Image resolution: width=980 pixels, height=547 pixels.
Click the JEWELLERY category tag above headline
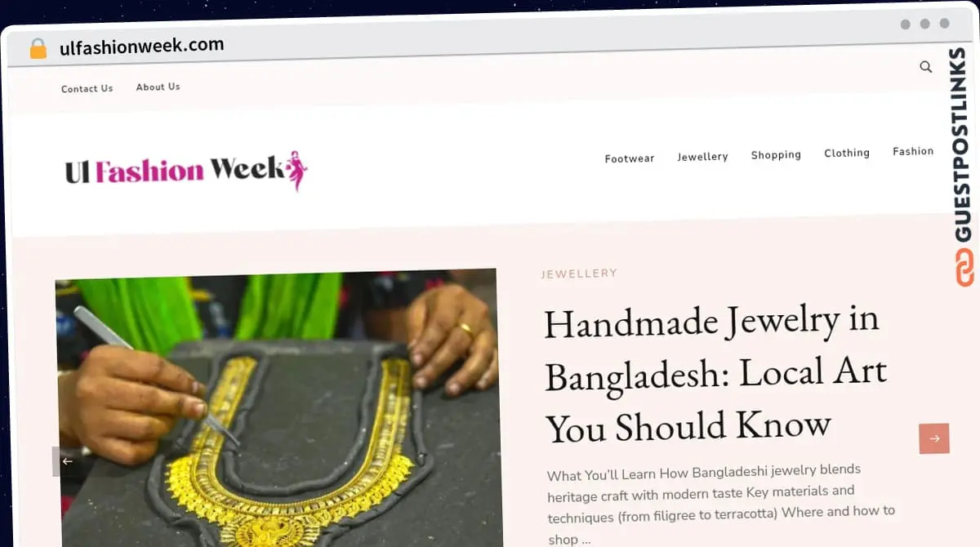579,273
